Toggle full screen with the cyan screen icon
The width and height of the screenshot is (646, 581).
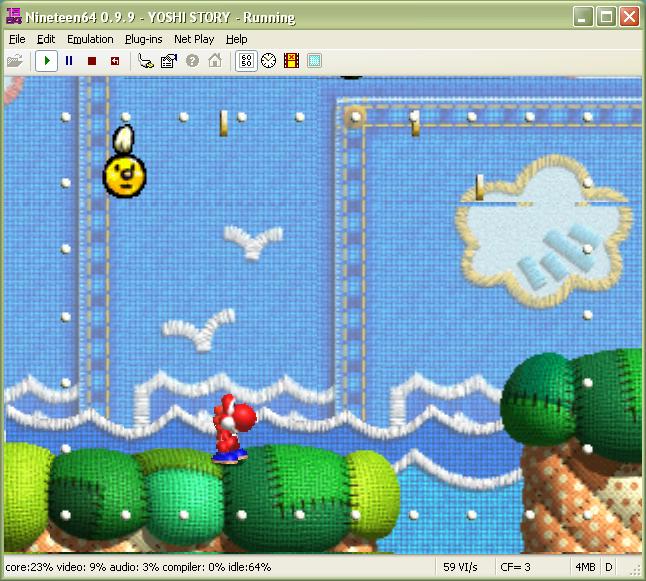coord(314,61)
